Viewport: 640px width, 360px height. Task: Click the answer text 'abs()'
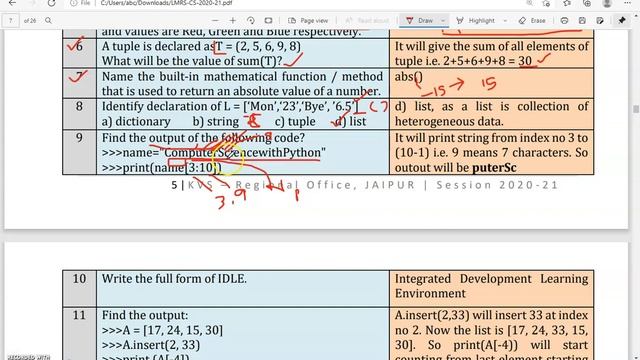[409, 77]
